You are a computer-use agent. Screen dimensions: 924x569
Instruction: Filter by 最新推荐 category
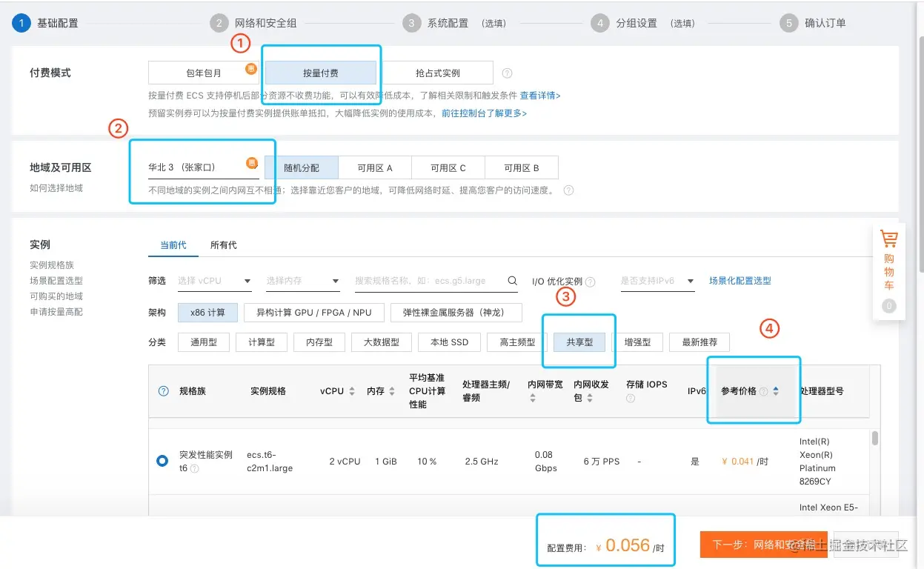click(699, 342)
